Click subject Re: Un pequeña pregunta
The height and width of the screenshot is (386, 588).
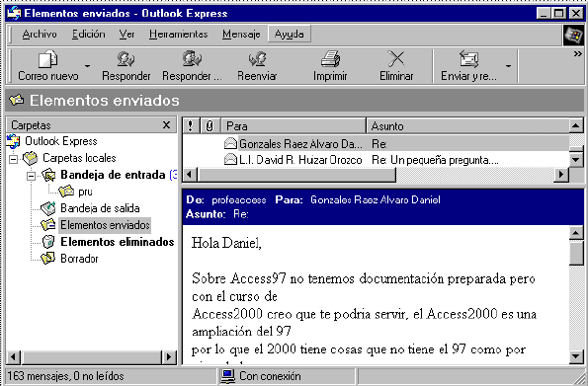click(x=435, y=160)
